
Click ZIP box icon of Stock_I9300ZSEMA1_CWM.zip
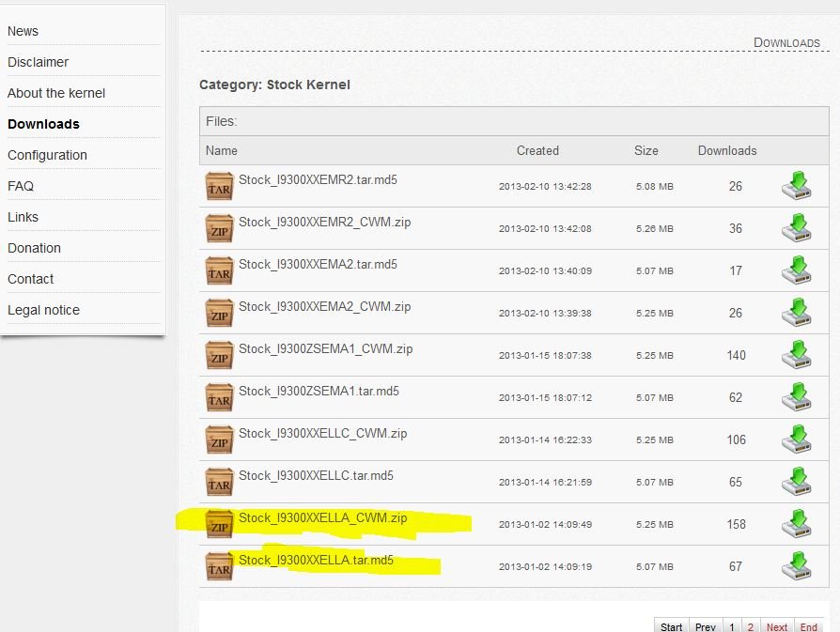(x=220, y=355)
